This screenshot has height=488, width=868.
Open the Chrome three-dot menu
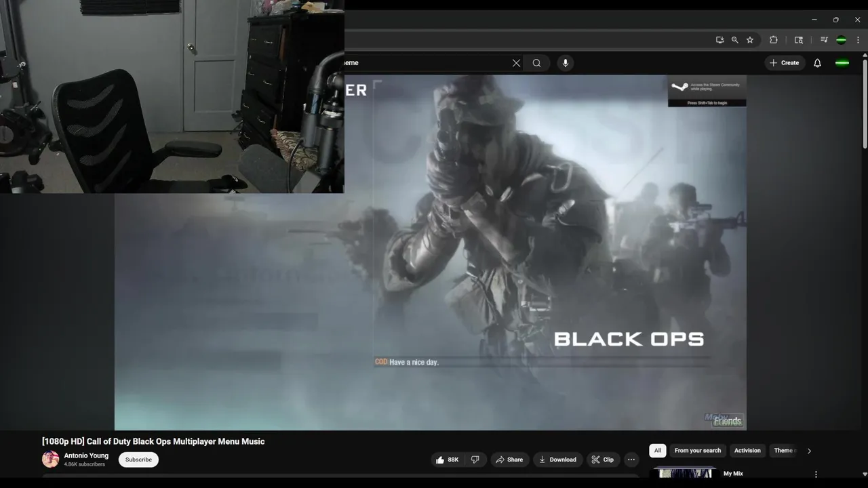pyautogui.click(x=858, y=40)
